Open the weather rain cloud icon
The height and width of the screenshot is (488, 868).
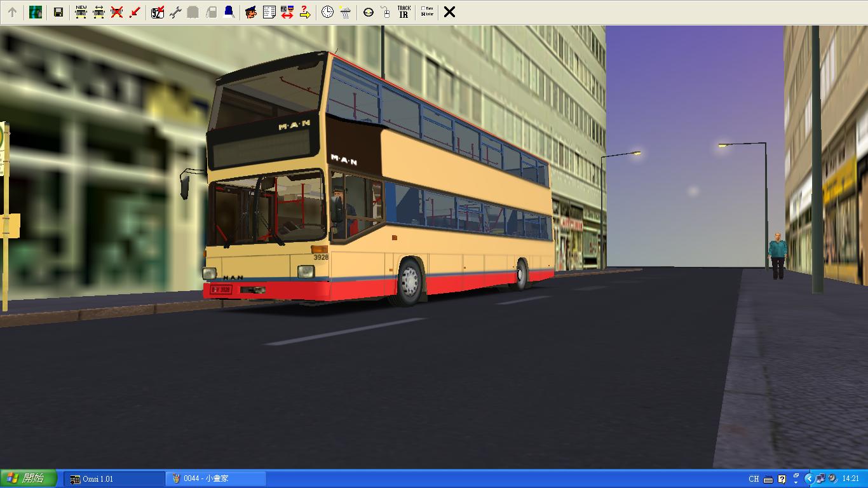click(x=345, y=12)
